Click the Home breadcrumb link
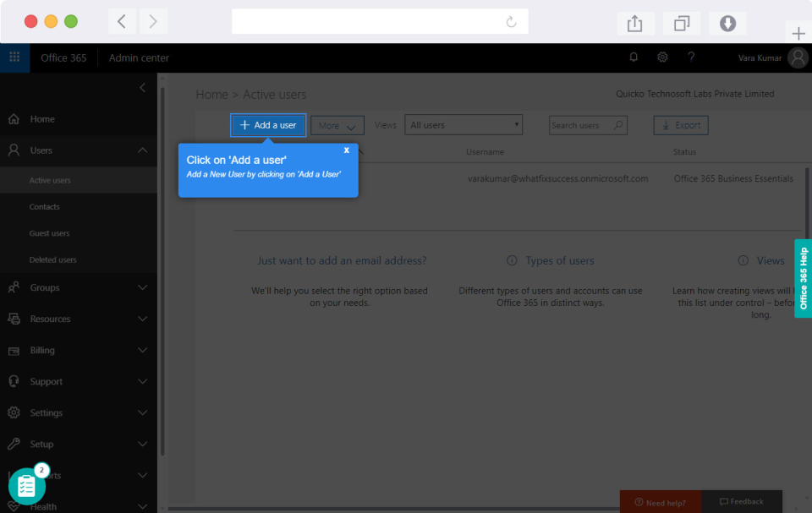 click(211, 95)
